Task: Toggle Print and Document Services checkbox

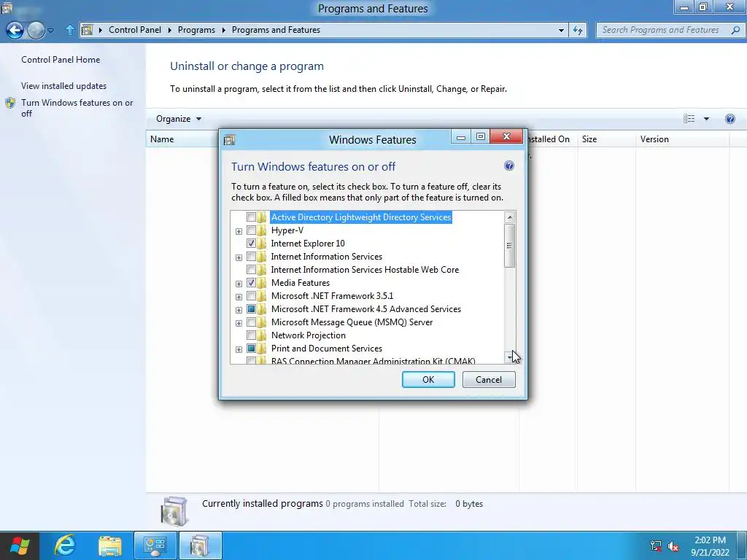Action: [x=251, y=349]
